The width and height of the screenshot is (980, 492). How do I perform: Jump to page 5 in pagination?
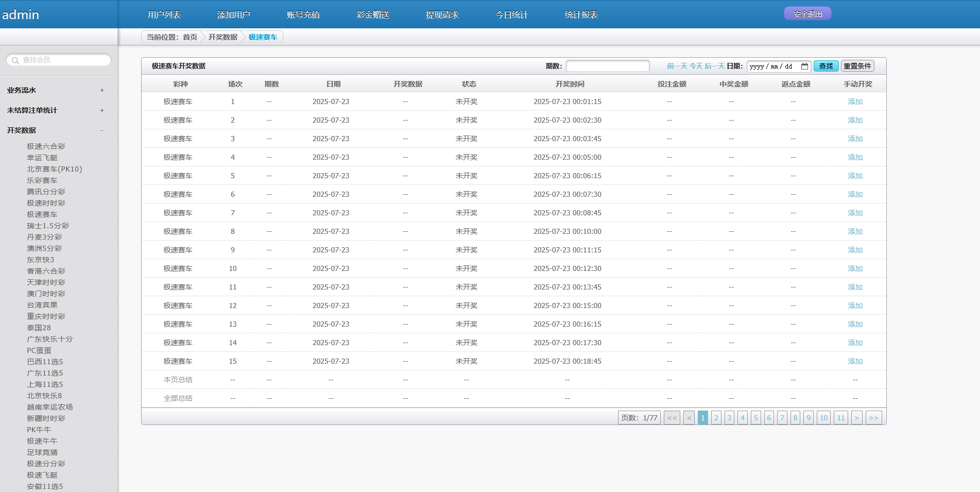point(755,418)
